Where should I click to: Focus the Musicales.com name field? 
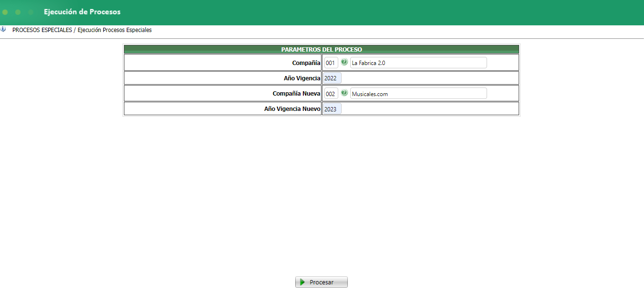pos(419,94)
